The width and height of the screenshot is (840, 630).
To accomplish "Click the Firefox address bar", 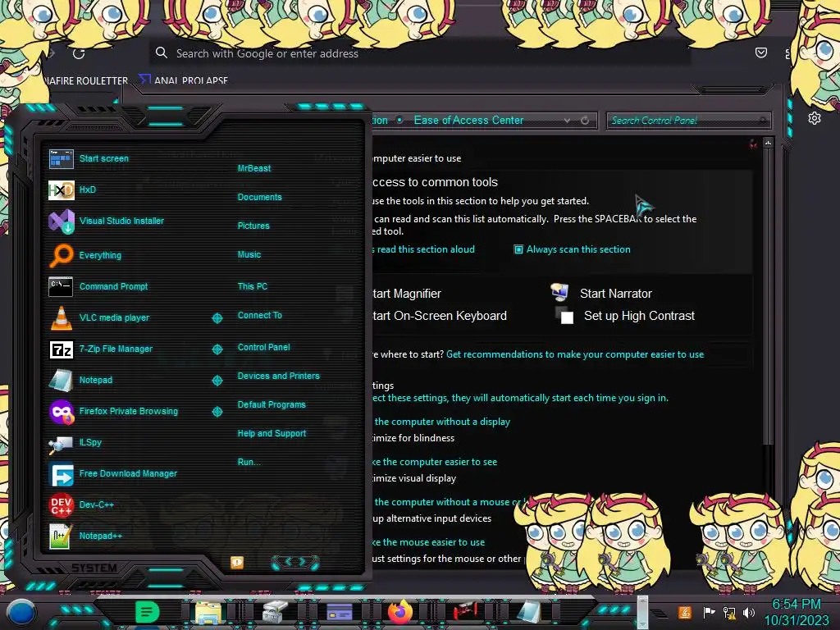I will (x=419, y=53).
